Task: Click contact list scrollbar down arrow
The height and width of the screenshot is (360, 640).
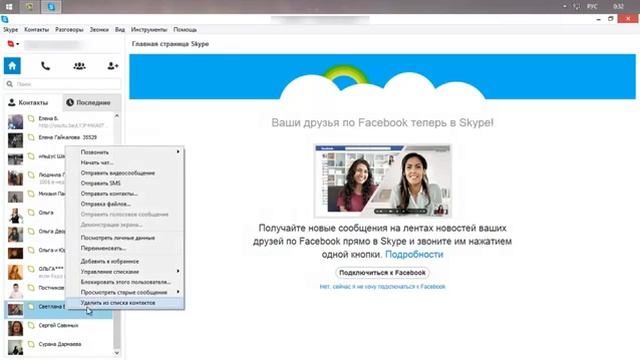Action: (117, 353)
